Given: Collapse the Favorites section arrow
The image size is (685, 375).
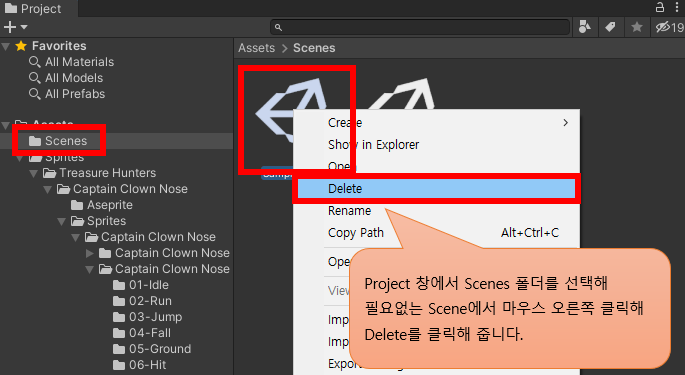Looking at the screenshot, I should click(x=6, y=46).
